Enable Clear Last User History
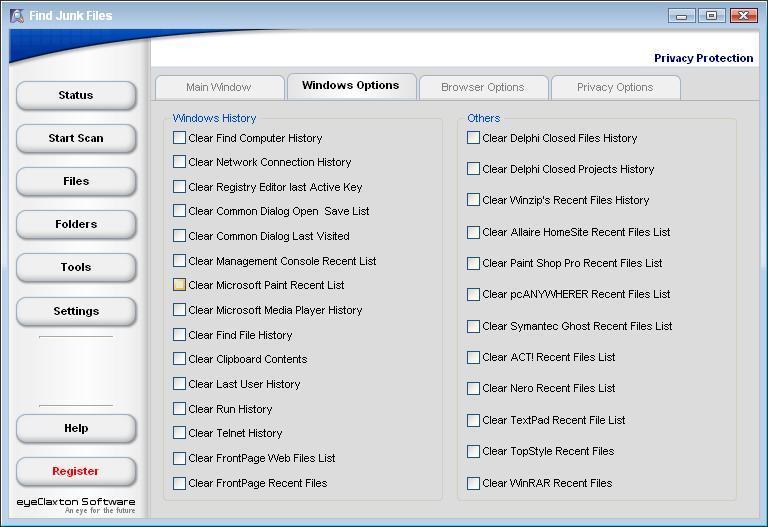This screenshot has height=527, width=768. [x=179, y=383]
